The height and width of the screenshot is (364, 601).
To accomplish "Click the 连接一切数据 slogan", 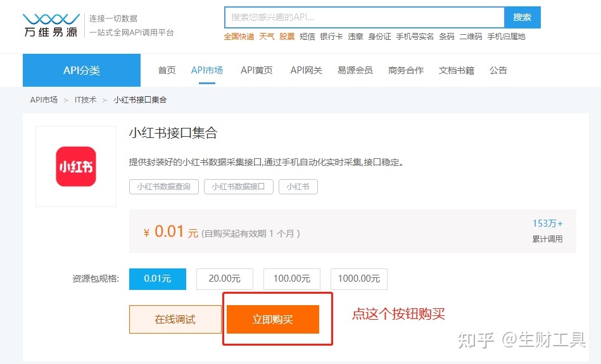I will click(x=113, y=18).
